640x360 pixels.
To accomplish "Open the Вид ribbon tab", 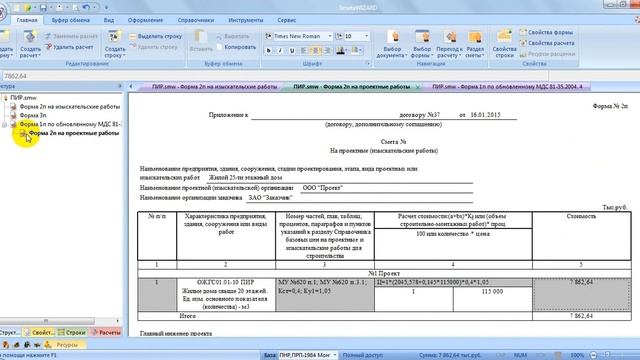I will (x=109, y=20).
